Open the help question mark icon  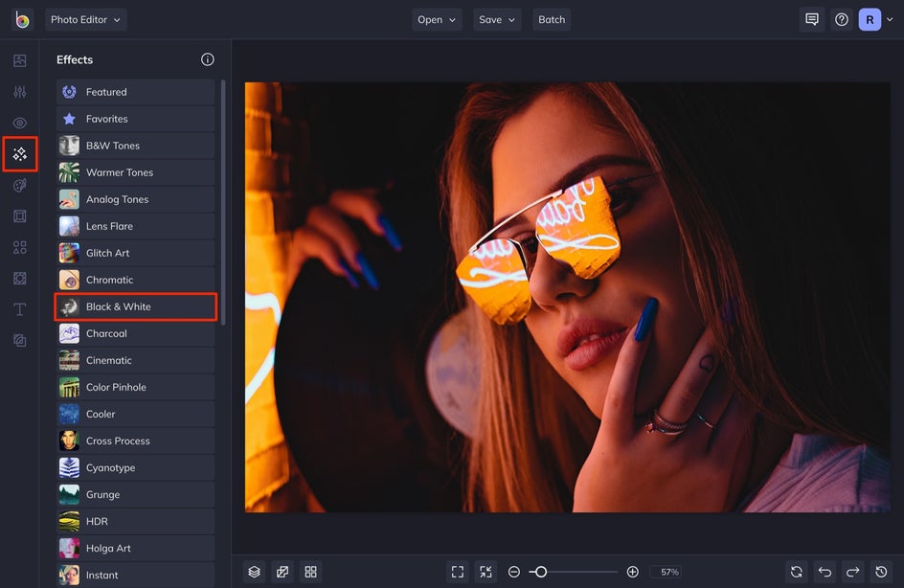click(842, 19)
